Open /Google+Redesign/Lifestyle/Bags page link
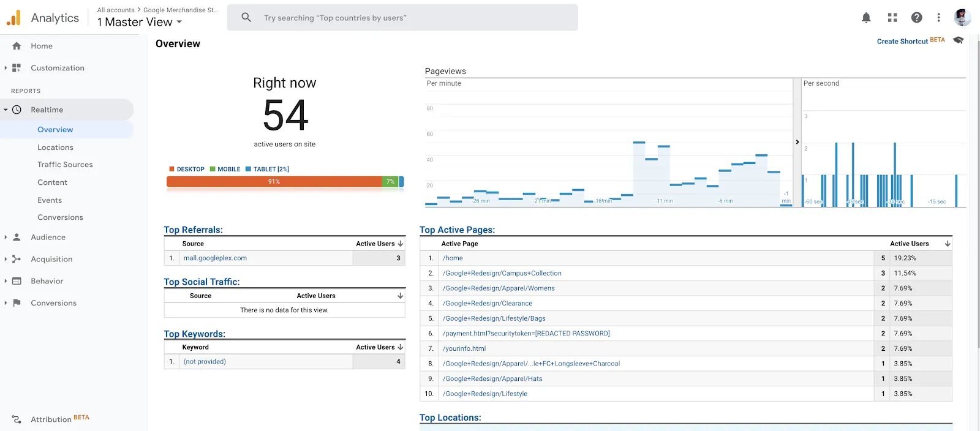 pos(494,318)
